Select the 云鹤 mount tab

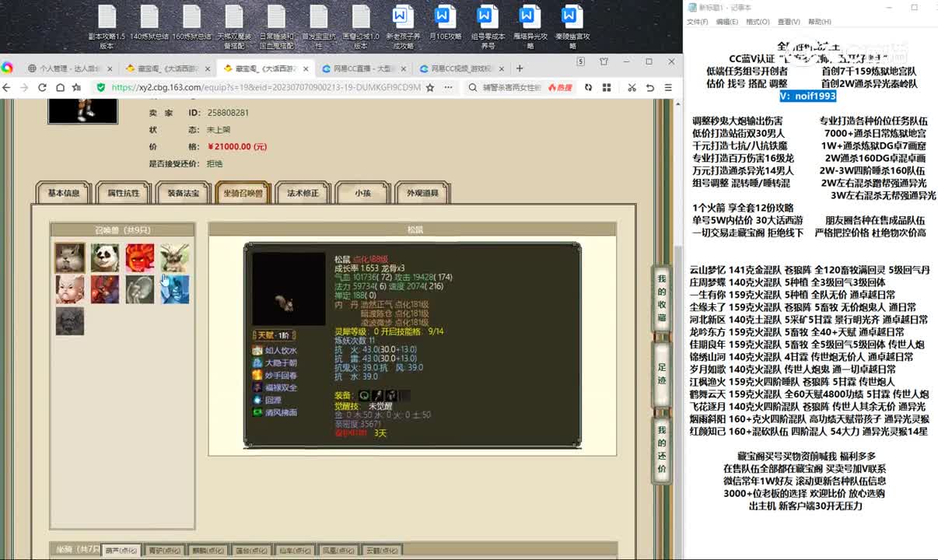(x=383, y=551)
